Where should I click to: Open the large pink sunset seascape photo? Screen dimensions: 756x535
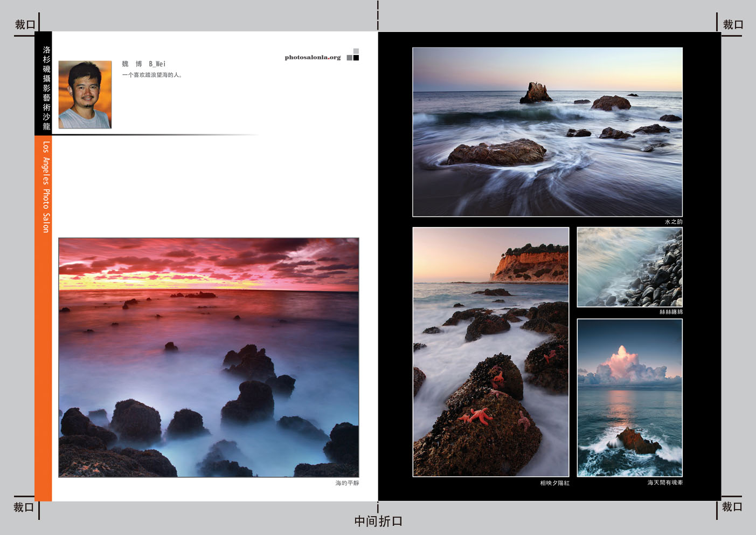click(209, 357)
